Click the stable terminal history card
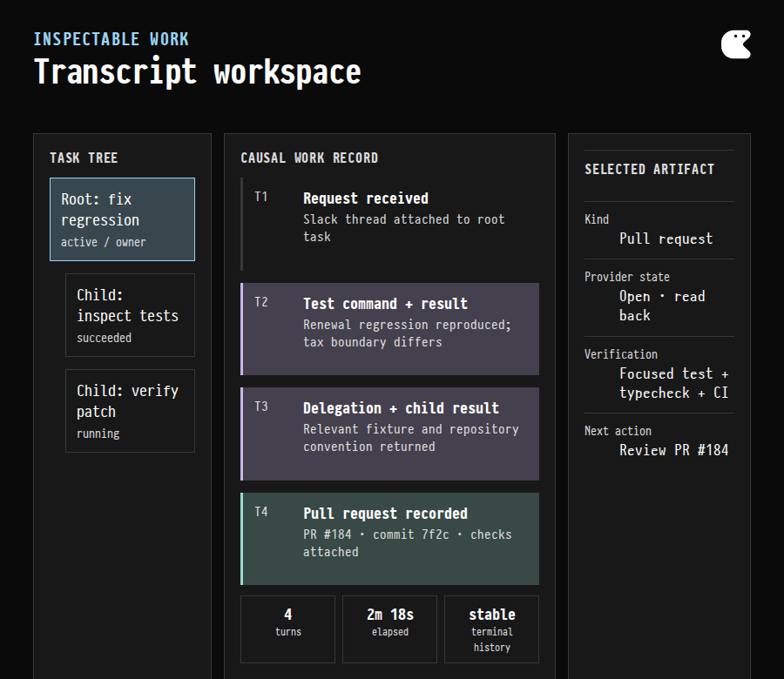This screenshot has width=784, height=679. pos(492,629)
